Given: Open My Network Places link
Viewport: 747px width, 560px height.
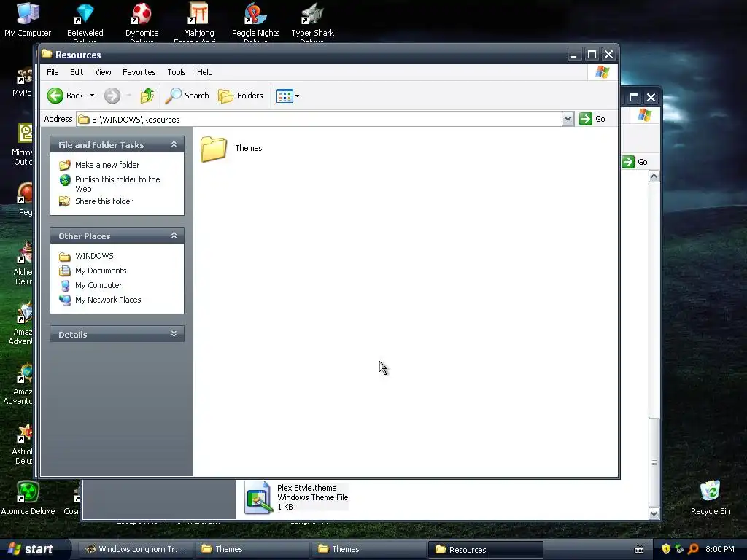Looking at the screenshot, I should (108, 300).
